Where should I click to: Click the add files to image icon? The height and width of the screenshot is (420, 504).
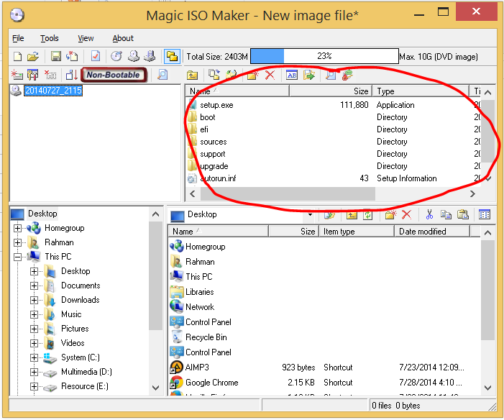click(17, 75)
